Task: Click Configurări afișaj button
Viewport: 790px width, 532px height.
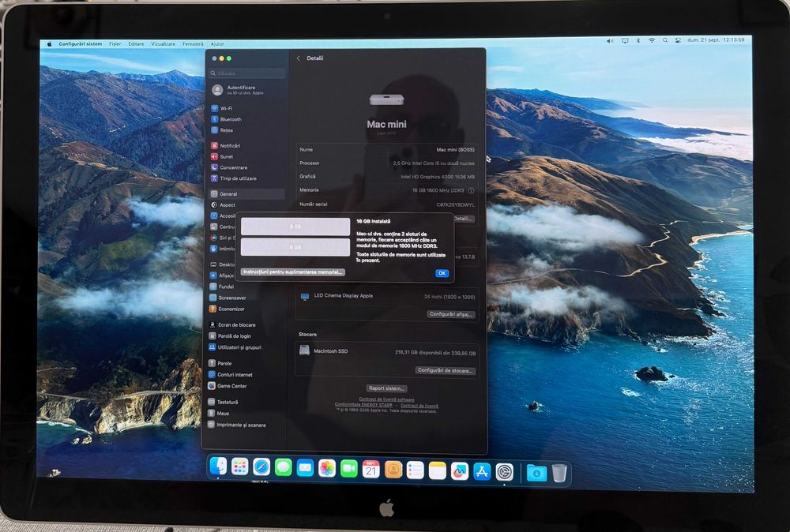Action: click(x=451, y=314)
